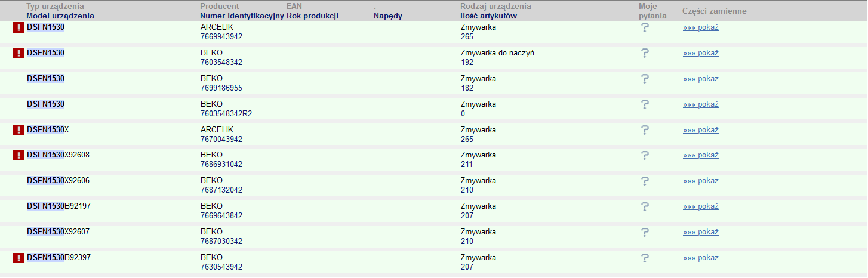Click red alert icon for DSFN1530X92608
The width and height of the screenshot is (868, 278).
[19, 155]
